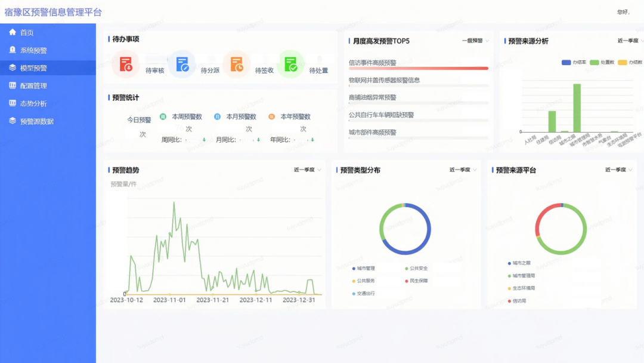Click the tallest green bar in 预警来源分析
Viewport: 644px width, 363px height.
coord(577,107)
